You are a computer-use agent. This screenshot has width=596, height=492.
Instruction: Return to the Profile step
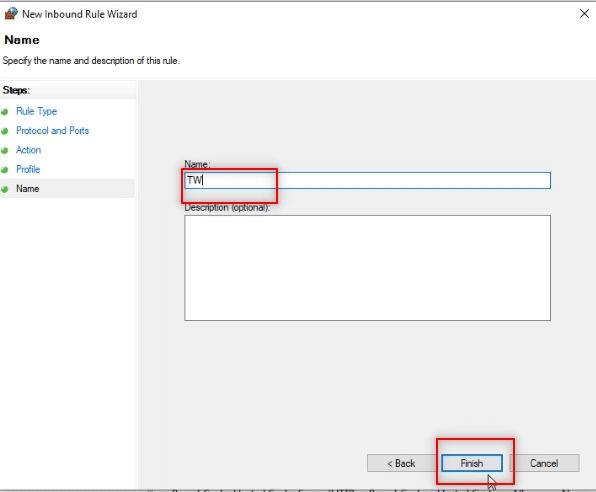28,169
